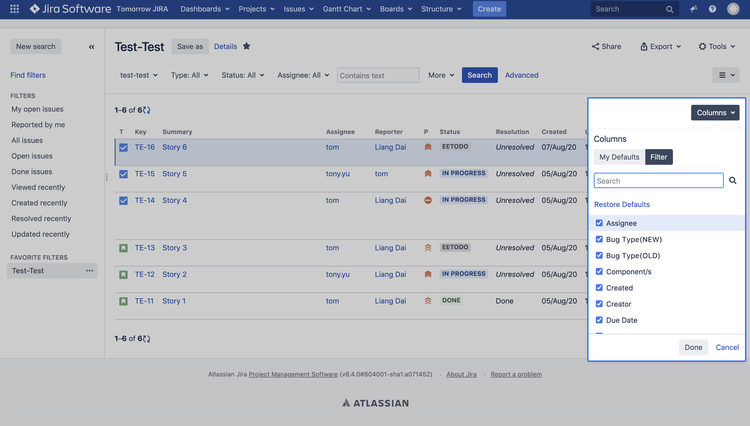Switch to the My Defaults tab
This screenshot has height=426, width=750.
click(x=619, y=157)
